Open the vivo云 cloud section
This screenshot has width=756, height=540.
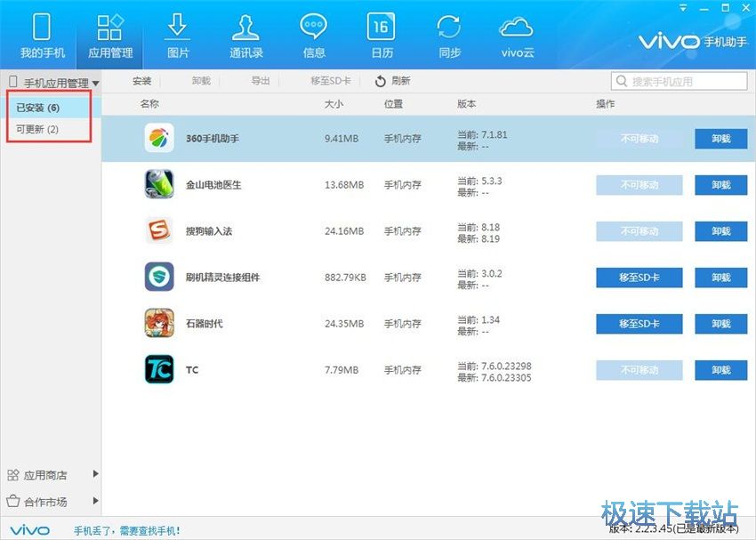(x=517, y=36)
